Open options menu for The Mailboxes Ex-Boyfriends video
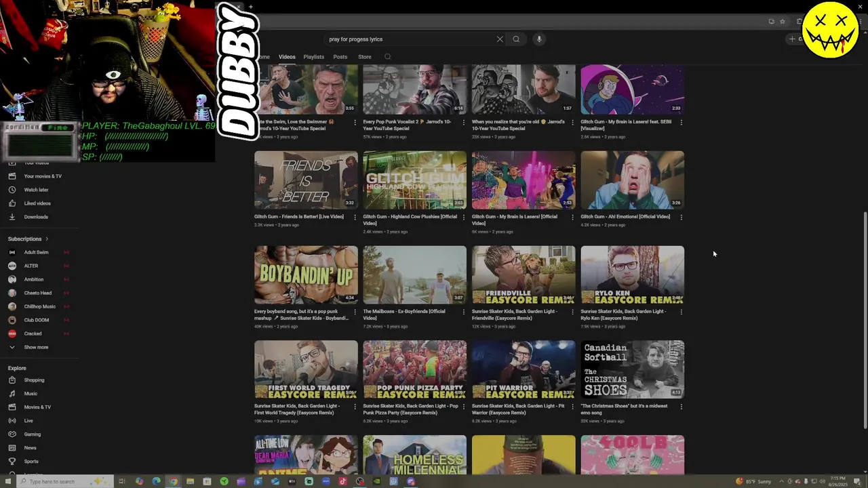This screenshot has width=868, height=488. click(464, 312)
